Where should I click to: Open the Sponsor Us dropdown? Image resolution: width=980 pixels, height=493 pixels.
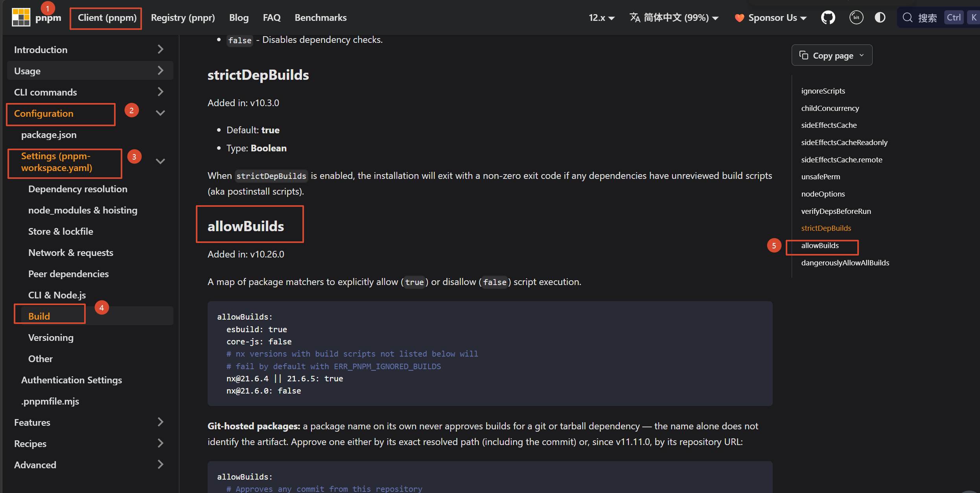(x=771, y=18)
